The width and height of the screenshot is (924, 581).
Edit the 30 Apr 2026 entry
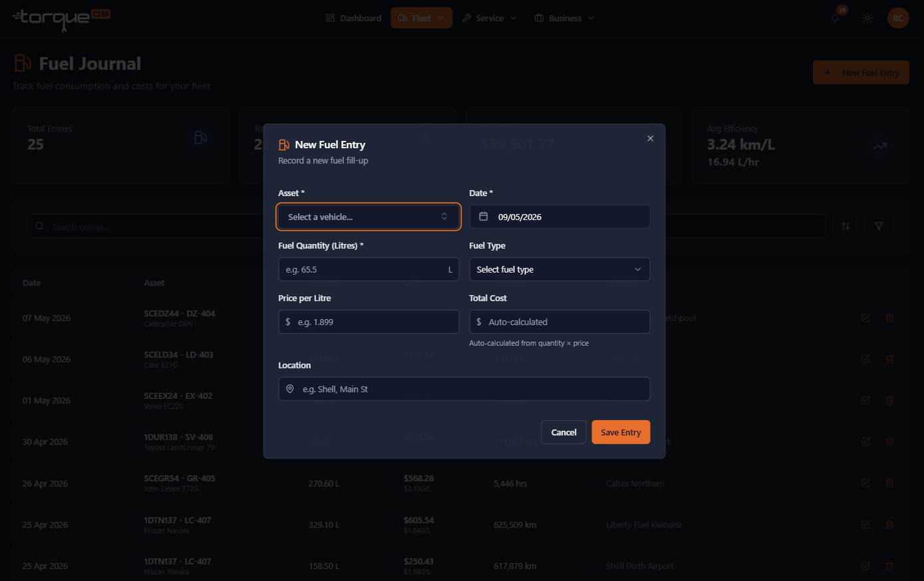(865, 441)
